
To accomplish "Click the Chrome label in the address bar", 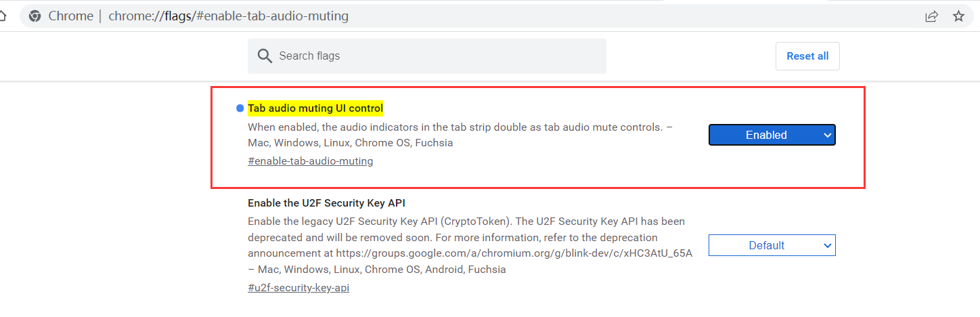I will 70,16.
